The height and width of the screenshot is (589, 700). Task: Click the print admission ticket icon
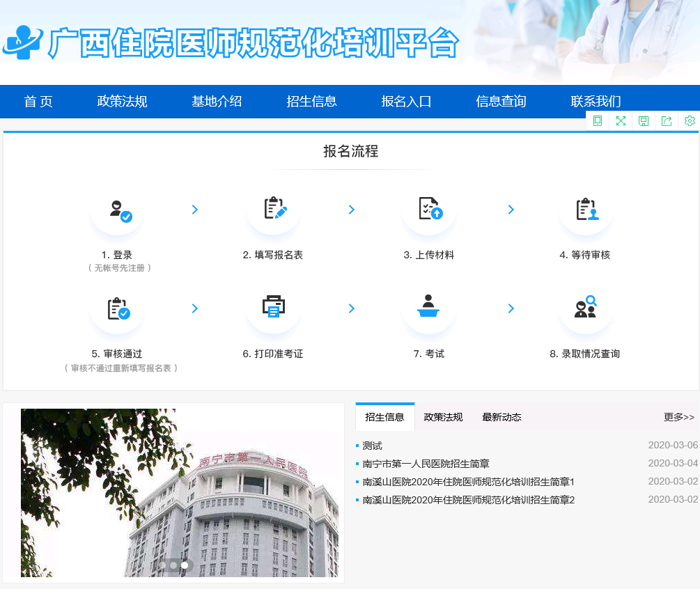273,307
